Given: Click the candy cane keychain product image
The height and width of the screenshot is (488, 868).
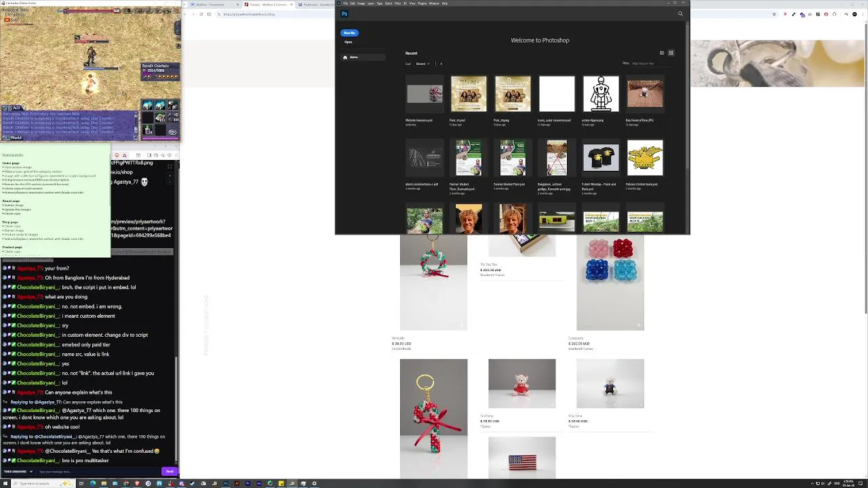Looking at the screenshot, I should click(x=433, y=419).
